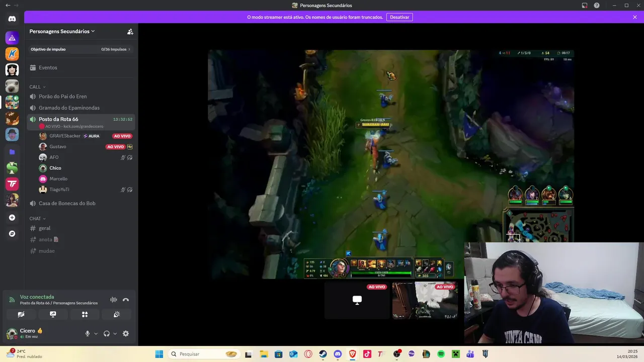Open Discord direct messages home icon

click(12, 19)
